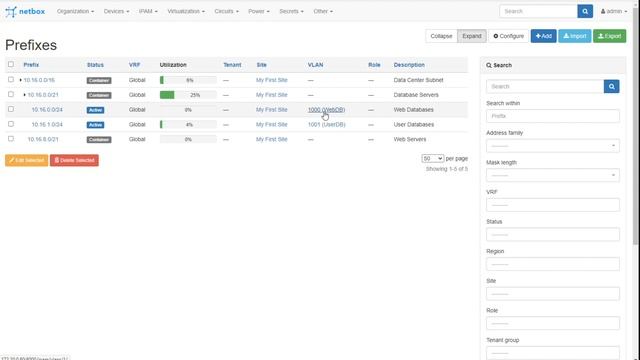640x360 pixels.
Task: Open the Power menu
Action: coord(259,11)
